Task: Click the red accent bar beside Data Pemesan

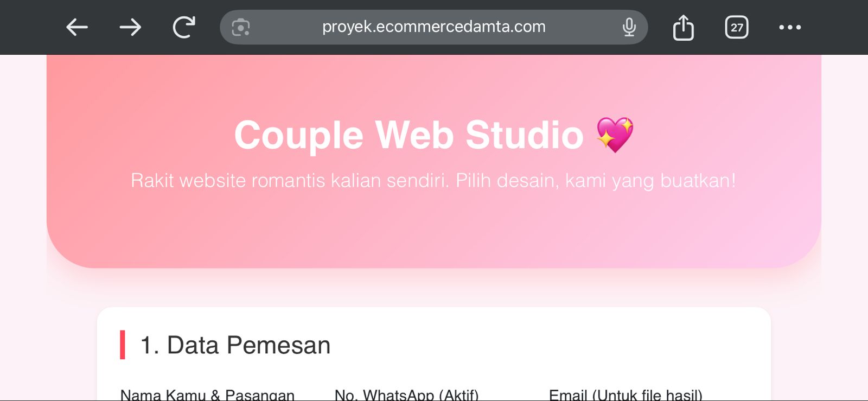Action: [x=123, y=345]
